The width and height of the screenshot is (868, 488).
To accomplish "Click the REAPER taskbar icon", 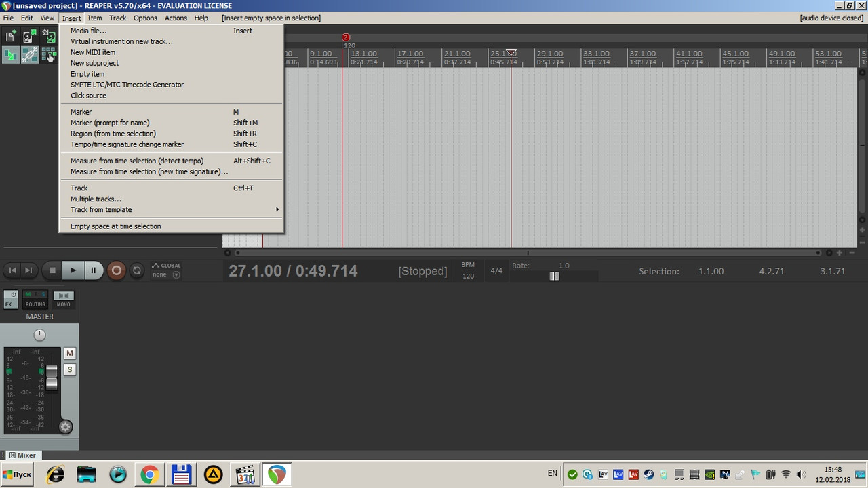I will pyautogui.click(x=276, y=474).
